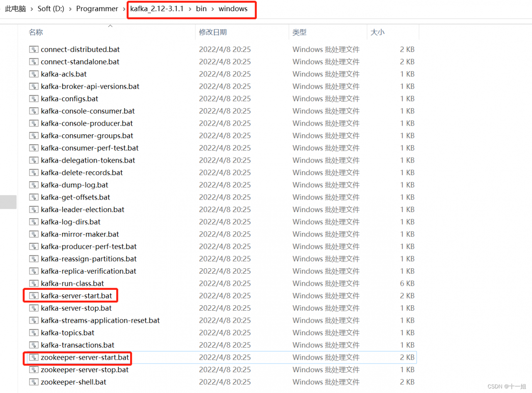Viewport: 532px width, 393px height.
Task: Sort files by 名称 column header
Action: click(x=36, y=32)
